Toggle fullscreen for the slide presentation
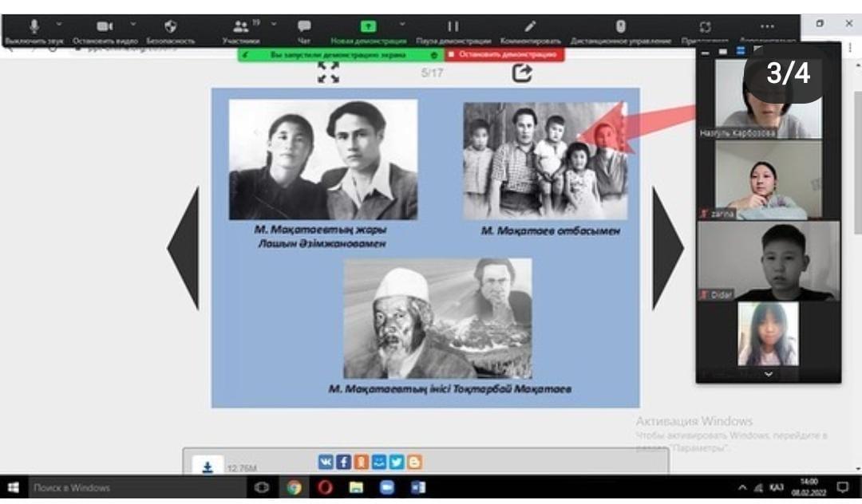Viewport: 862px width, 504px height. tap(328, 73)
